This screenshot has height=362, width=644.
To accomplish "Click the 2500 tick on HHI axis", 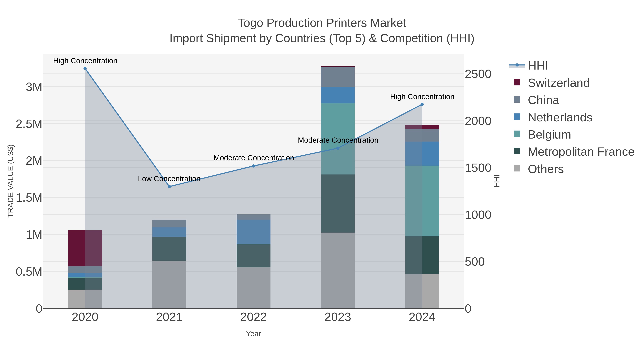I will (x=478, y=74).
